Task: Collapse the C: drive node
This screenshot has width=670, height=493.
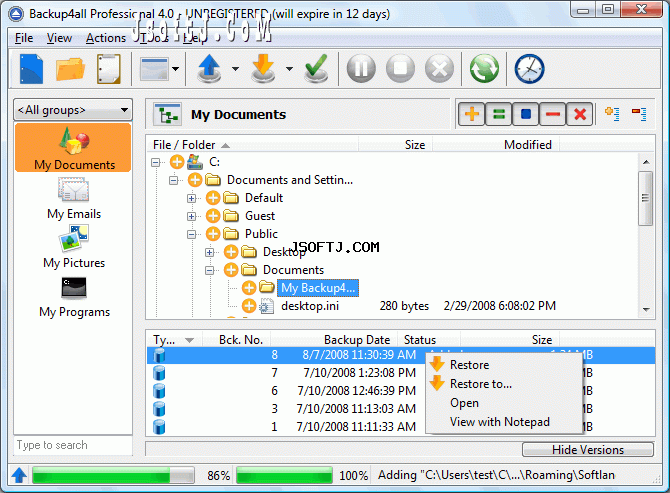Action: 156,162
